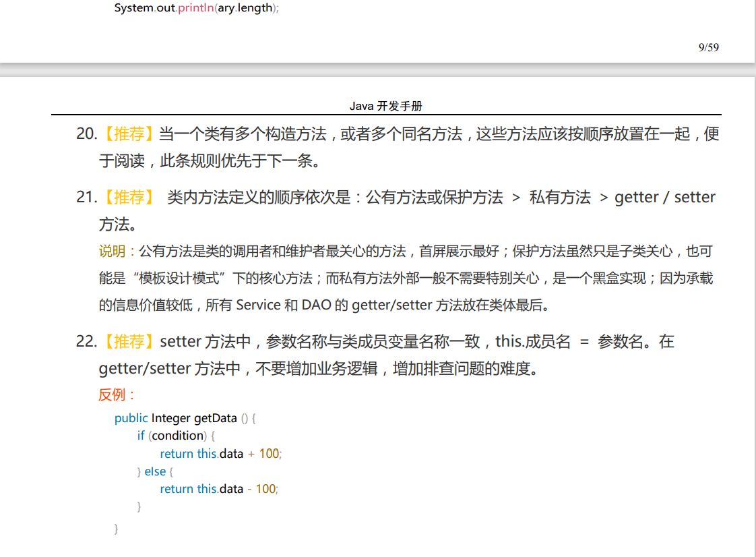756x557 pixels.
Task: Click the rule number "20."
Action: tap(87, 134)
